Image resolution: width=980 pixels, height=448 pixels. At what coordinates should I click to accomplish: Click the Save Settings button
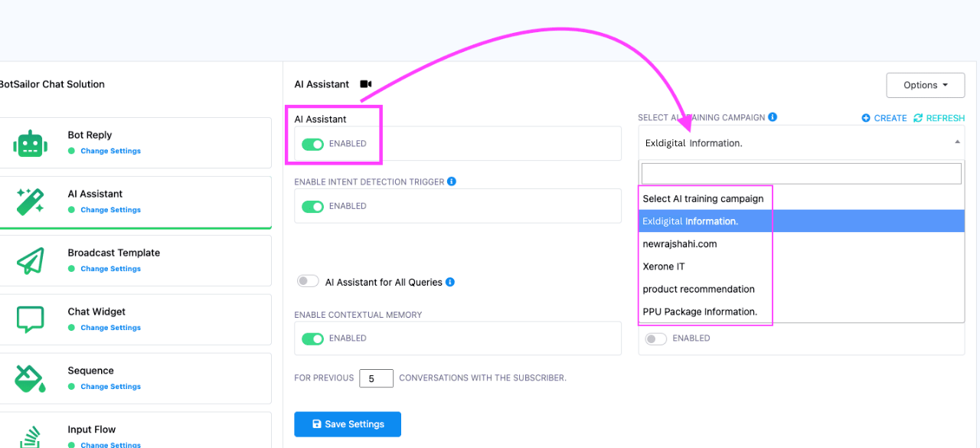click(x=348, y=424)
